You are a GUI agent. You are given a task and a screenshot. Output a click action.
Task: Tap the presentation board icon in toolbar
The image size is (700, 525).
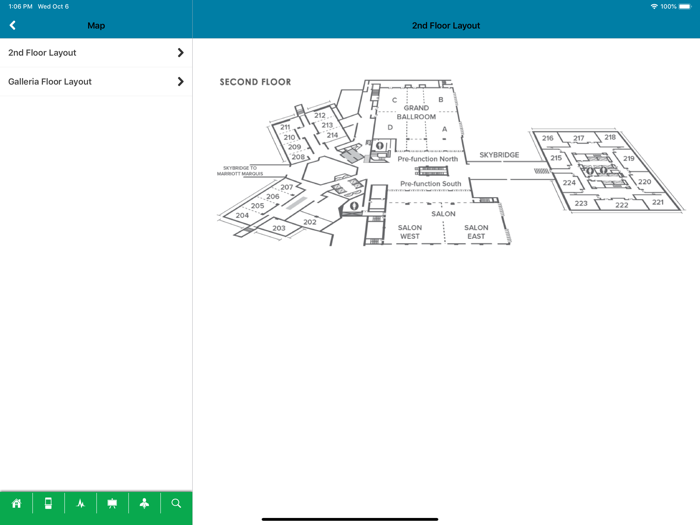[x=112, y=504]
